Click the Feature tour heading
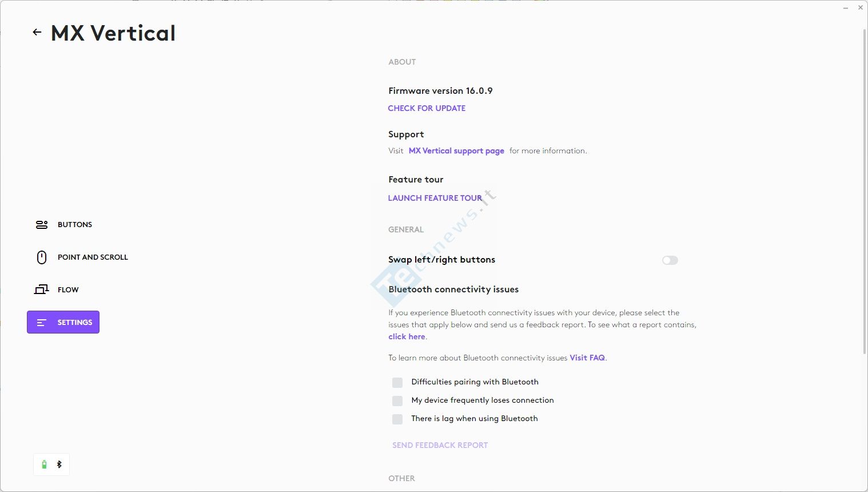The width and height of the screenshot is (868, 492). coord(416,180)
